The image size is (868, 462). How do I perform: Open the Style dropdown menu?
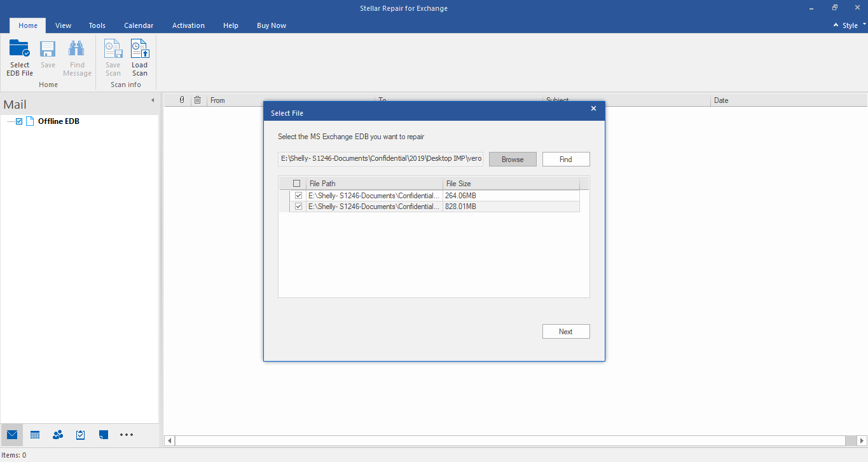point(854,25)
